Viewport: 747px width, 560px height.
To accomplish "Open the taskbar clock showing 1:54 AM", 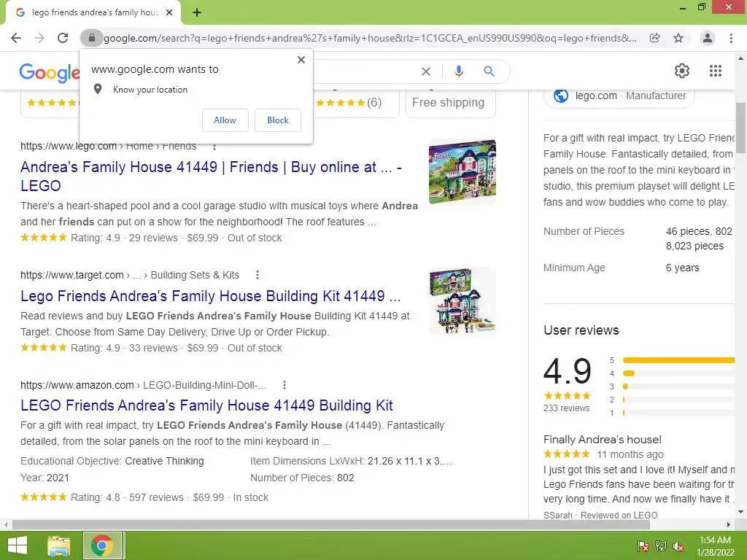I will pos(715,546).
